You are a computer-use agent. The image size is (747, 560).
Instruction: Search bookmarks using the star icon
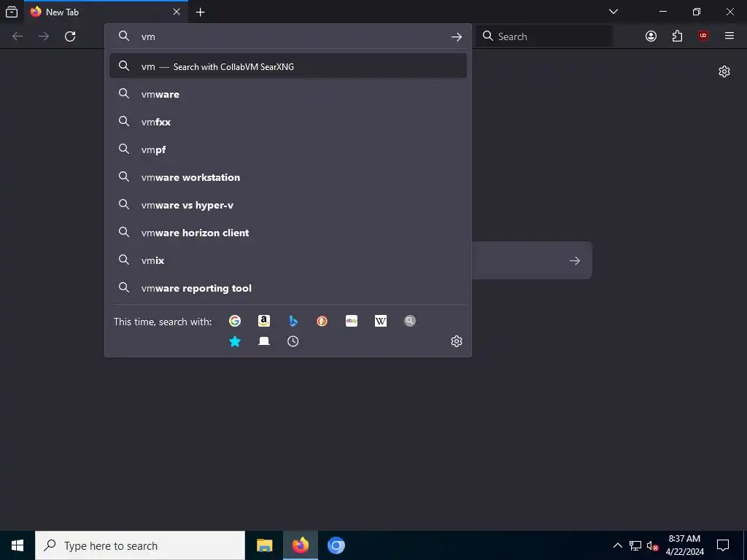coord(235,341)
